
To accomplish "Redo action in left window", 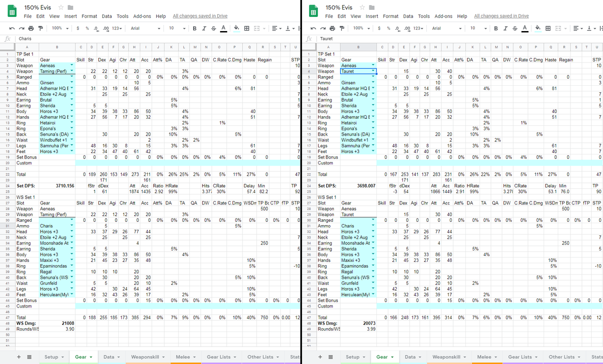I will [x=21, y=28].
